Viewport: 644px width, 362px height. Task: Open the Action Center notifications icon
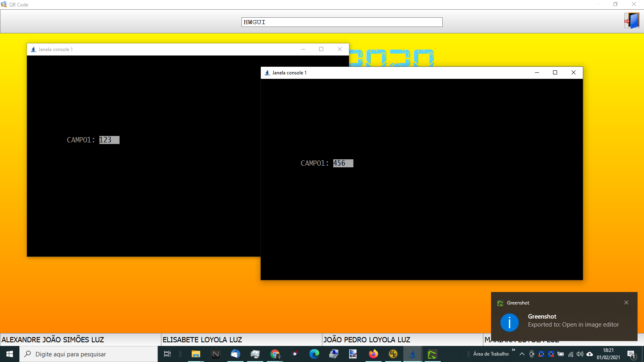pos(631,354)
